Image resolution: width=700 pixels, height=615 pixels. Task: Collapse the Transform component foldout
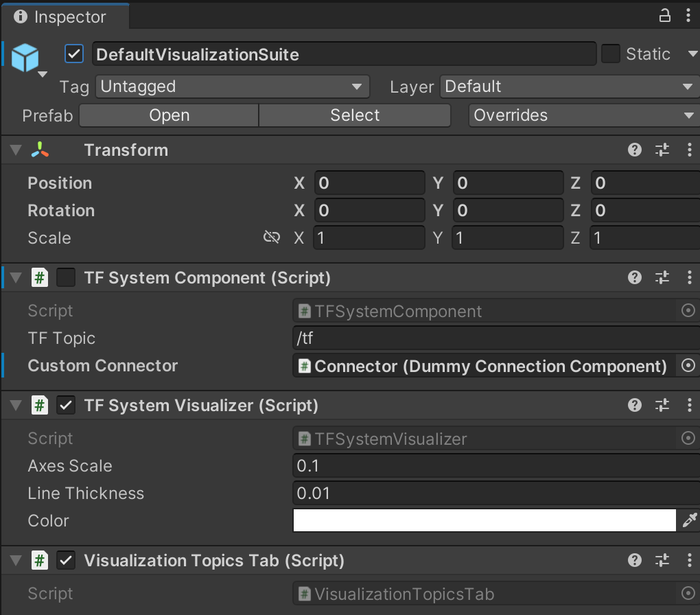[16, 150]
